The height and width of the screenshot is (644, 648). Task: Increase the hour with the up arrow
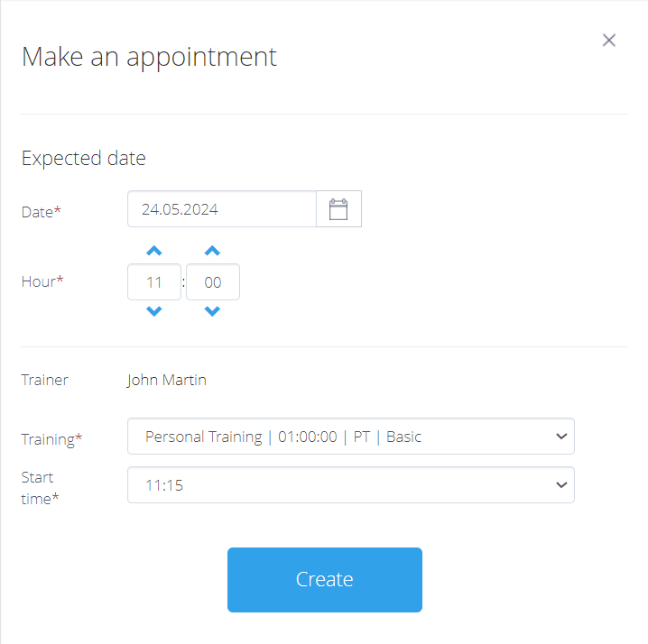click(x=154, y=252)
